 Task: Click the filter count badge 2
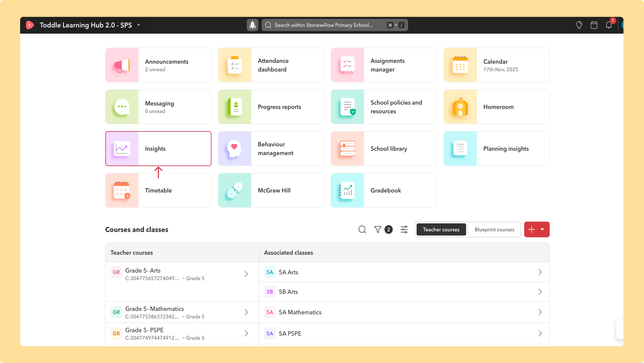389,229
